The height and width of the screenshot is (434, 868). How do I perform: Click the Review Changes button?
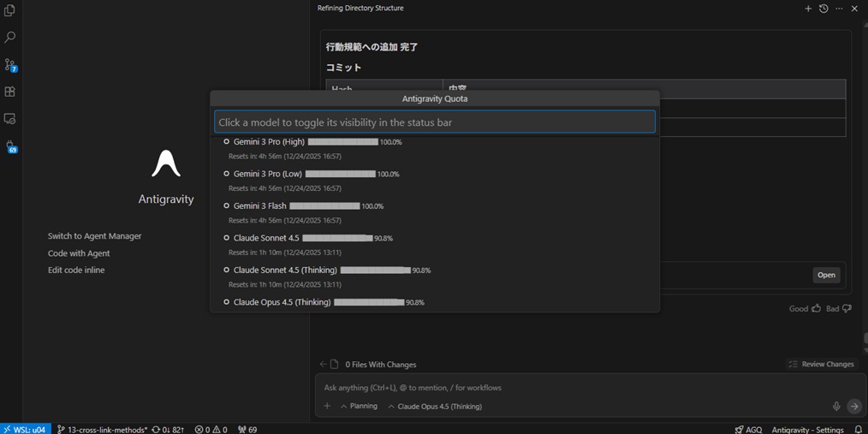[x=820, y=364]
